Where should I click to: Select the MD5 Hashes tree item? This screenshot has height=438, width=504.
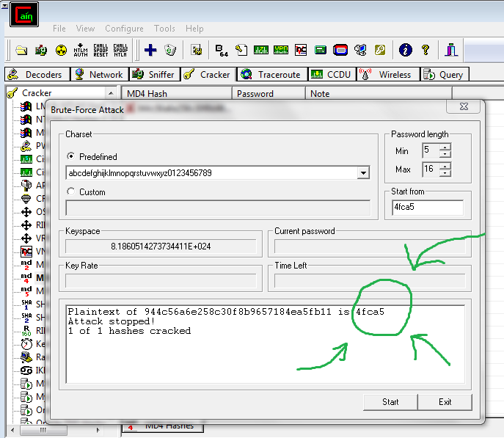32,291
